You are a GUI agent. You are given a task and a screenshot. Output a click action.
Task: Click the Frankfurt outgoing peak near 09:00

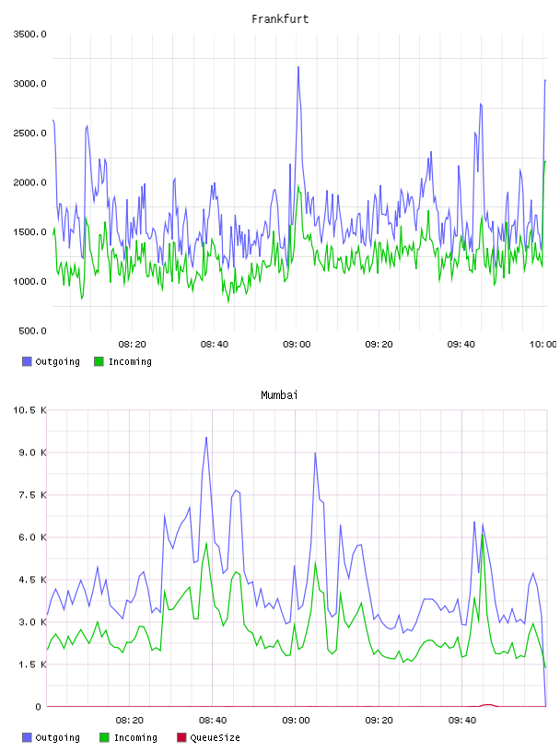click(x=298, y=67)
